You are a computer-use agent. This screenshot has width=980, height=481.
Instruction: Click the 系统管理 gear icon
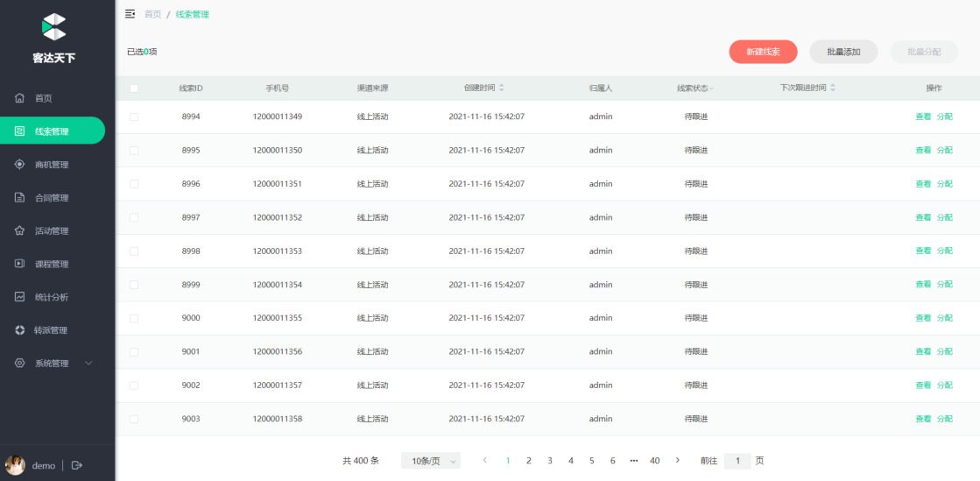(19, 364)
